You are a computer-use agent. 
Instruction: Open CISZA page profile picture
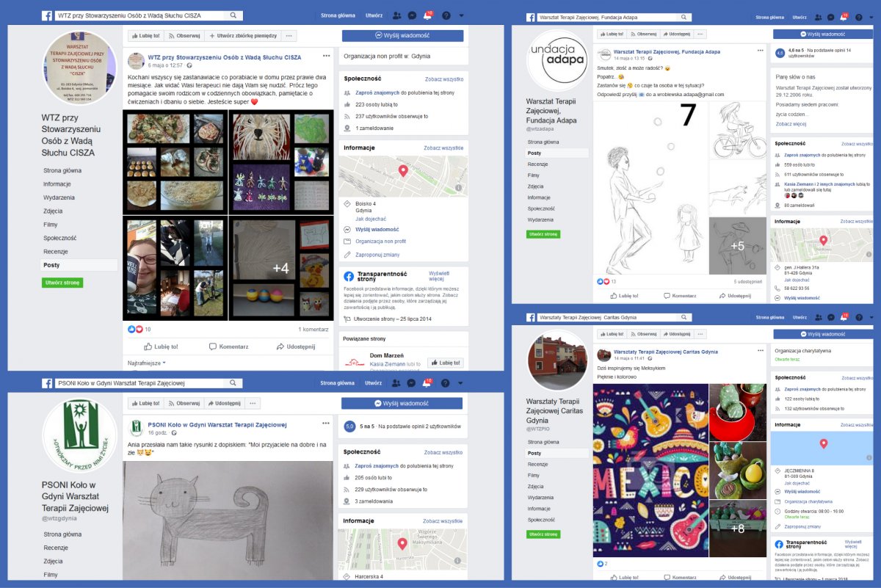point(79,68)
